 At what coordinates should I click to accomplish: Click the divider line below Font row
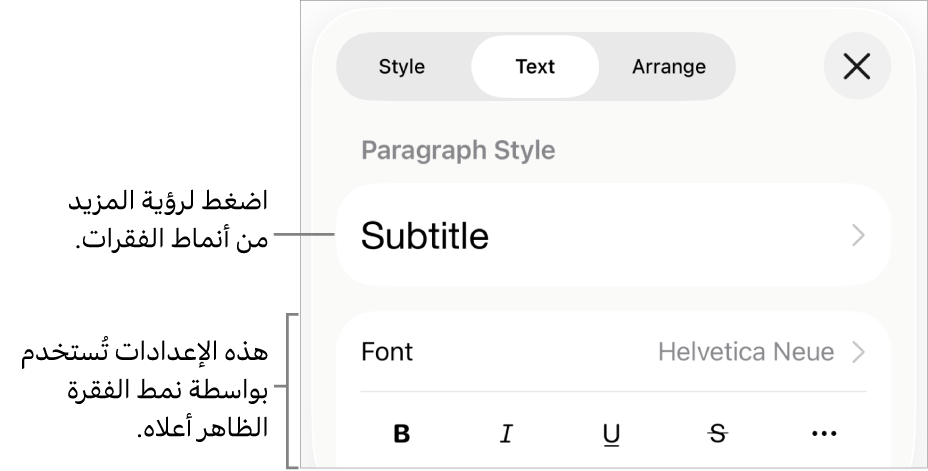612,391
